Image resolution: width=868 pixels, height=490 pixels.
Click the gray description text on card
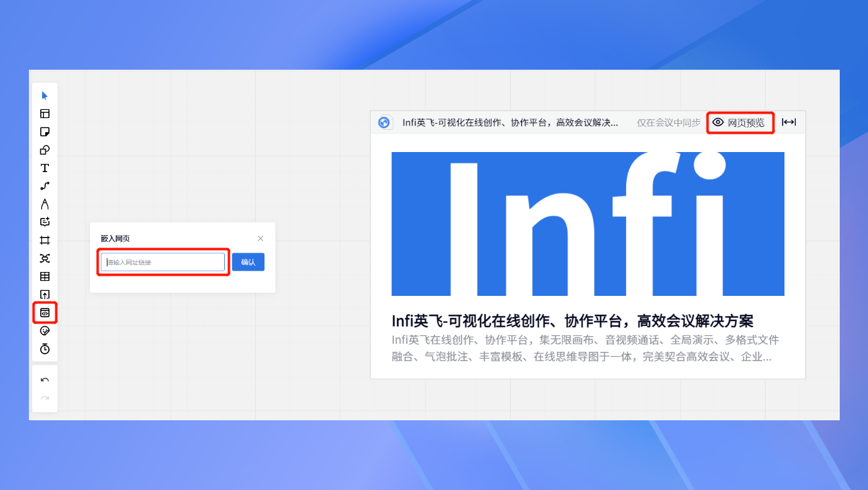coord(585,349)
